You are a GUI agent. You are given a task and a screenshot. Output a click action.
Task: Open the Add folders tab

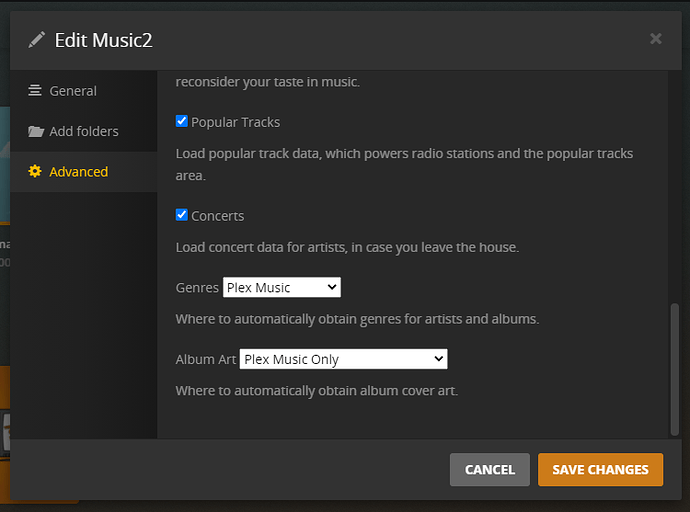click(x=84, y=131)
